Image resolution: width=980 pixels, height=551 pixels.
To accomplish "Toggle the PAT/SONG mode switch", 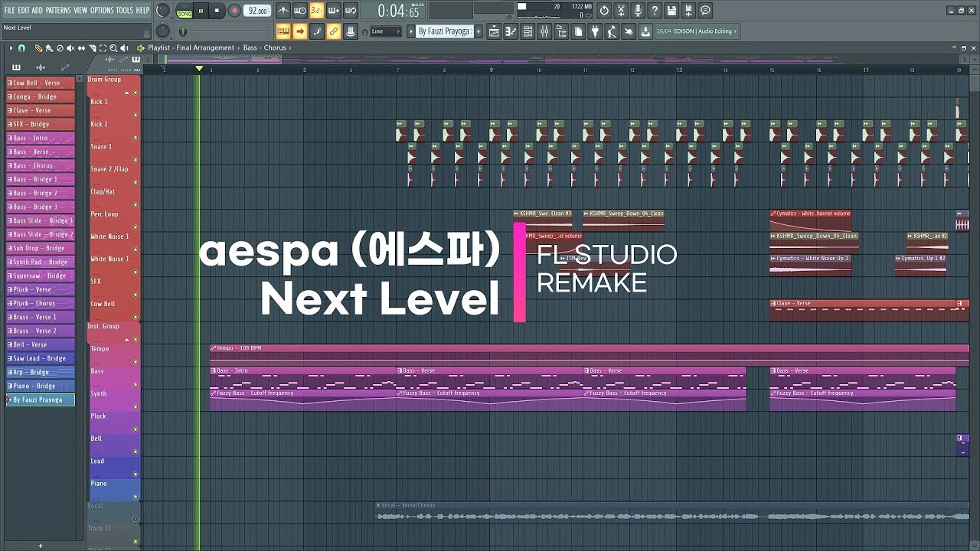I will [x=185, y=11].
